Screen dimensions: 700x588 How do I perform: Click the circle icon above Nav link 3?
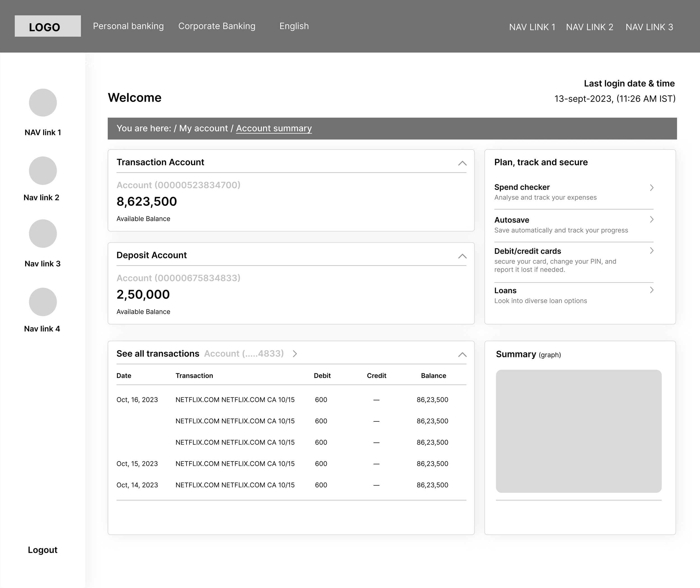point(43,234)
